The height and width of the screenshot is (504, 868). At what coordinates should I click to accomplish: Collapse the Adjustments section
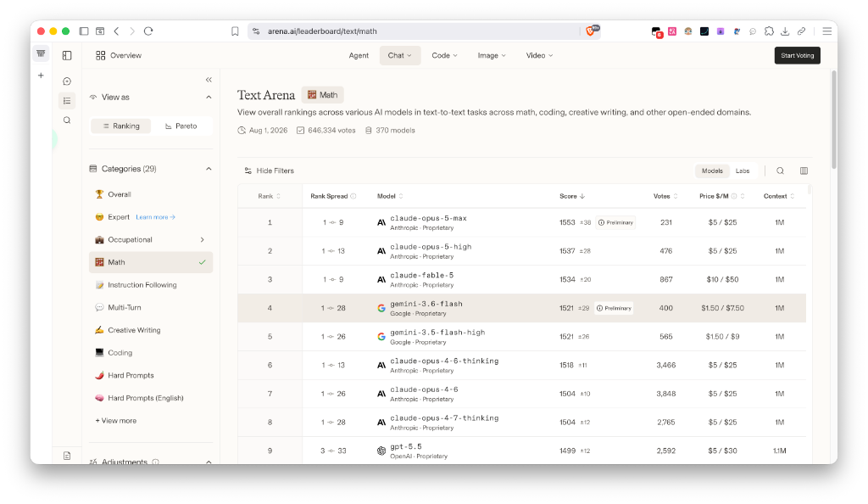[209, 462]
